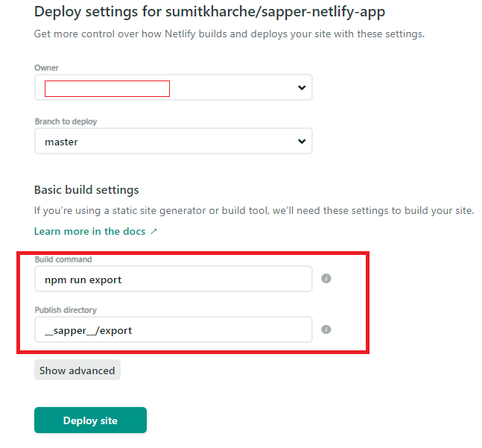Click the external arrow icon after docs link
Viewport: 482px width, 448px height.
pos(153,232)
